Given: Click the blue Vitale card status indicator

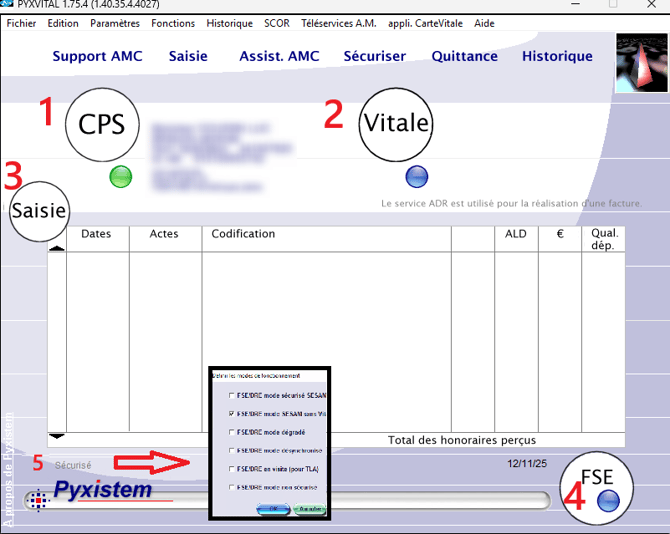Looking at the screenshot, I should click(417, 177).
